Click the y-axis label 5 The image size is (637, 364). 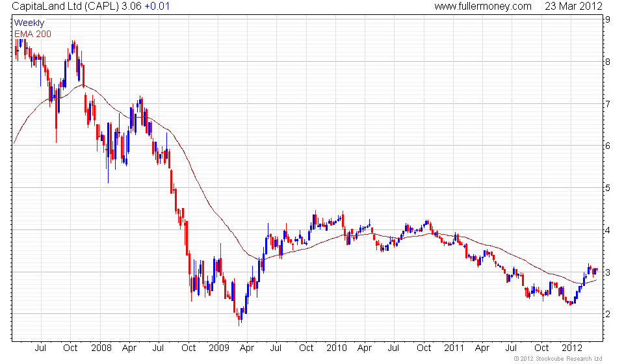[x=608, y=188]
